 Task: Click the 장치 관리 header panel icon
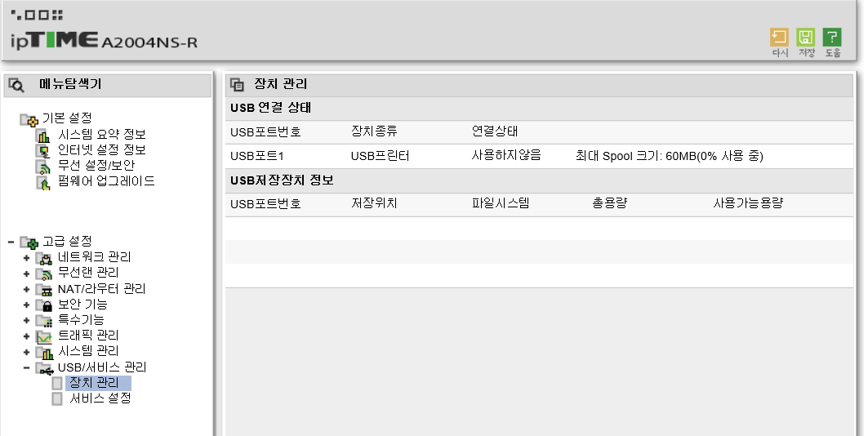tap(238, 85)
